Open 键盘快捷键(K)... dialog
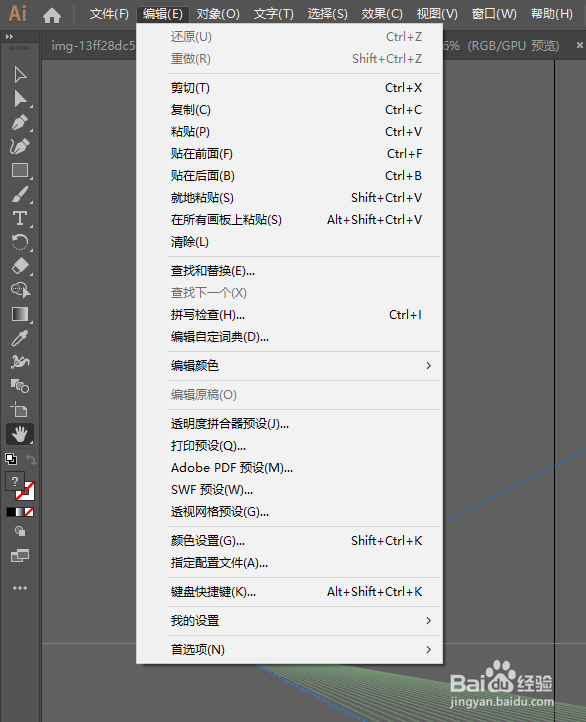Screen dimensions: 586x722 click(x=289, y=592)
